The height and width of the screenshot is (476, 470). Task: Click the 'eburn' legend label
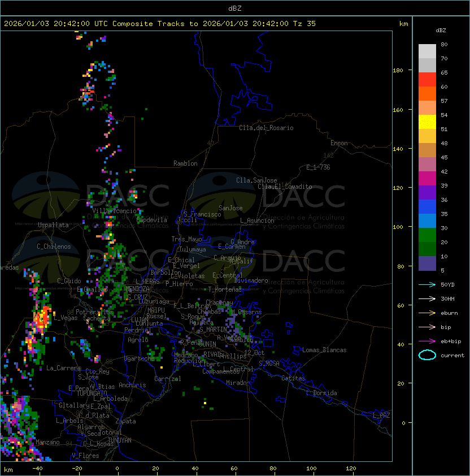point(449,313)
